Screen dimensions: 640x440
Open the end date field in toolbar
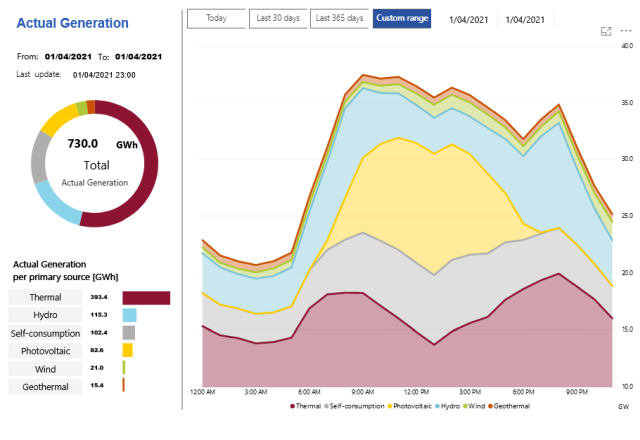click(526, 19)
